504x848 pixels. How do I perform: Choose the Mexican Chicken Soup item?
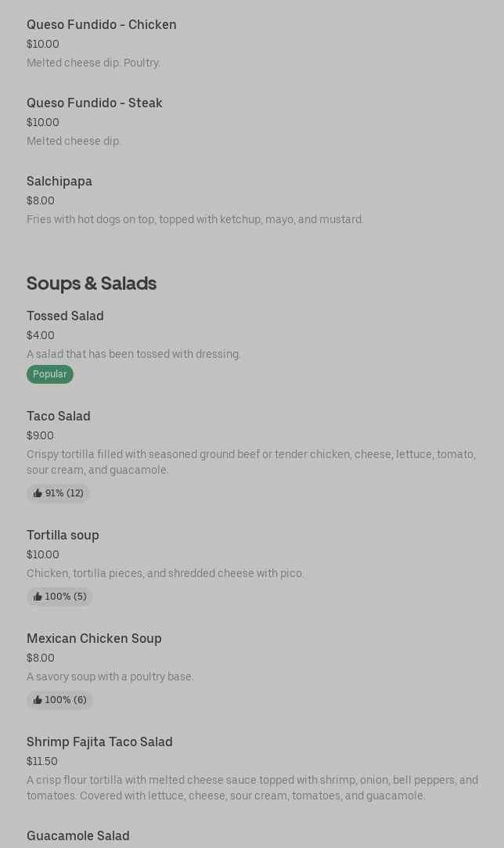tap(94, 639)
